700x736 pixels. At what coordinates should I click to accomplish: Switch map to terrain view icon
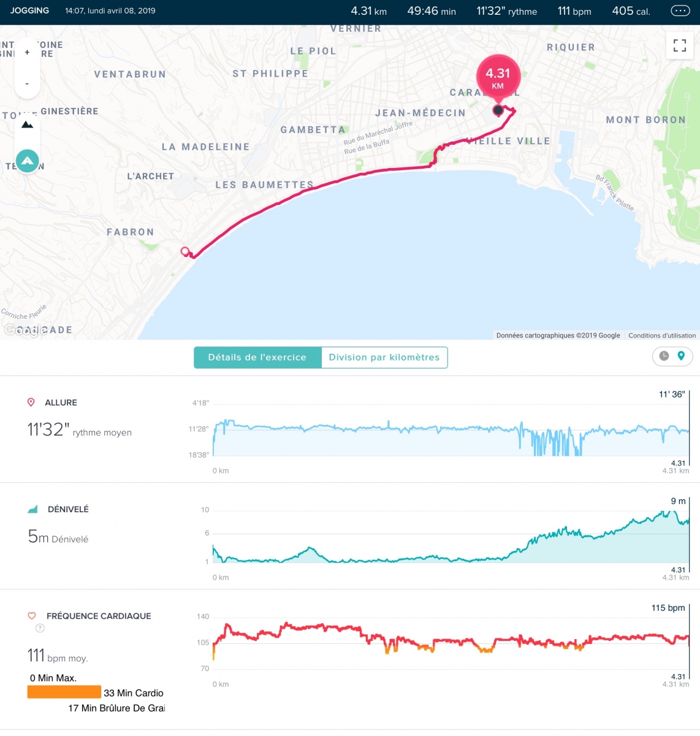(x=27, y=125)
